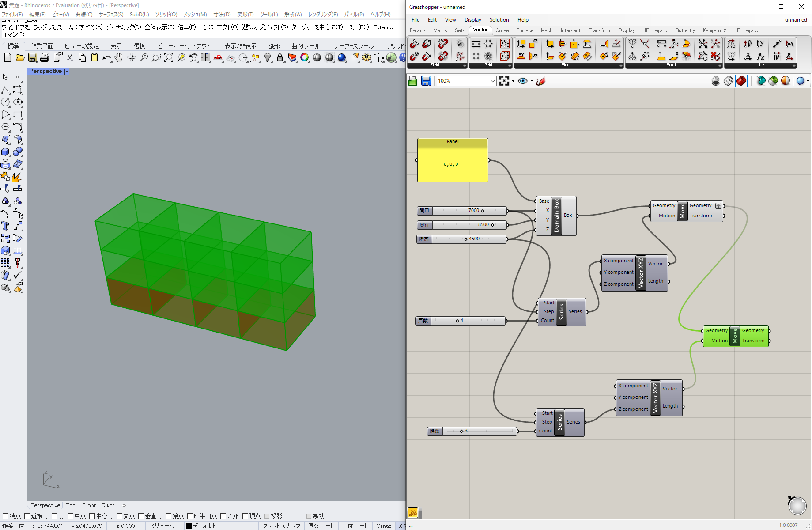This screenshot has width=812, height=530.
Task: Expand the Perspective viewport title dropdown arrow
Action: click(67, 72)
